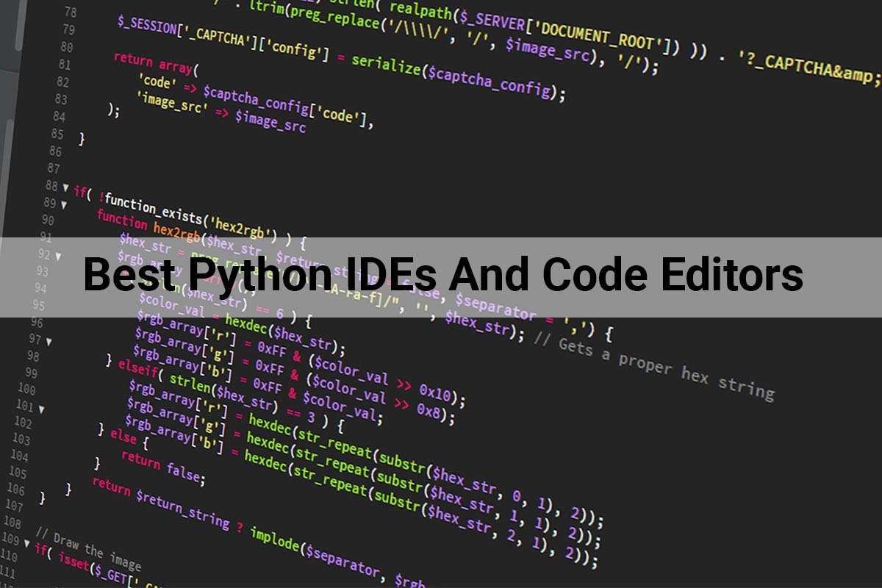882x588 pixels.
Task: Click the 'return false;' statement
Action: (x=163, y=467)
